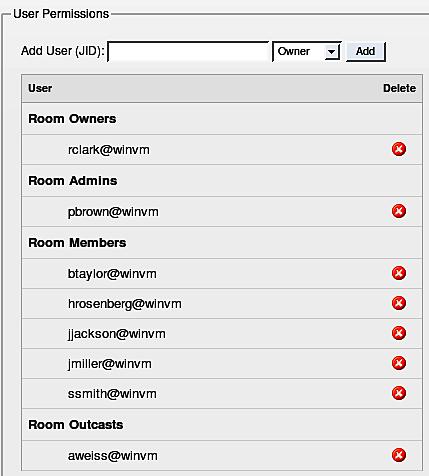Click the Delete column header

(x=399, y=88)
